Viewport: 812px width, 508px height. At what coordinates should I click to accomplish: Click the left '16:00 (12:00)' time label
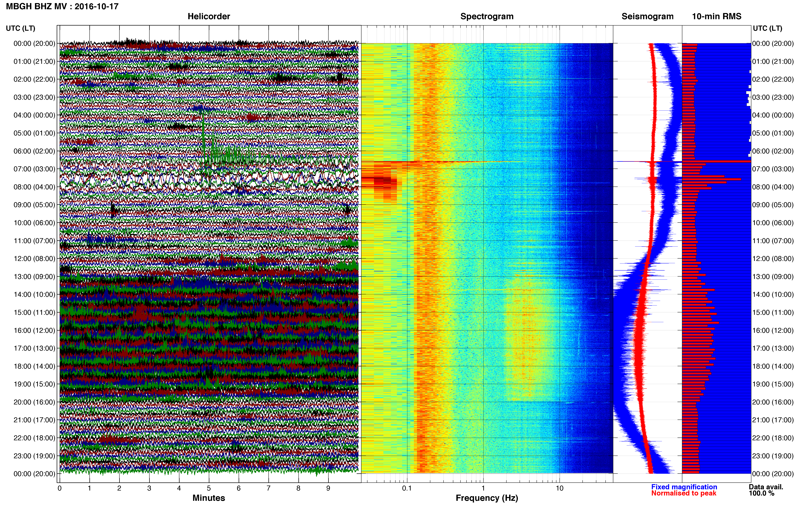pyautogui.click(x=34, y=330)
